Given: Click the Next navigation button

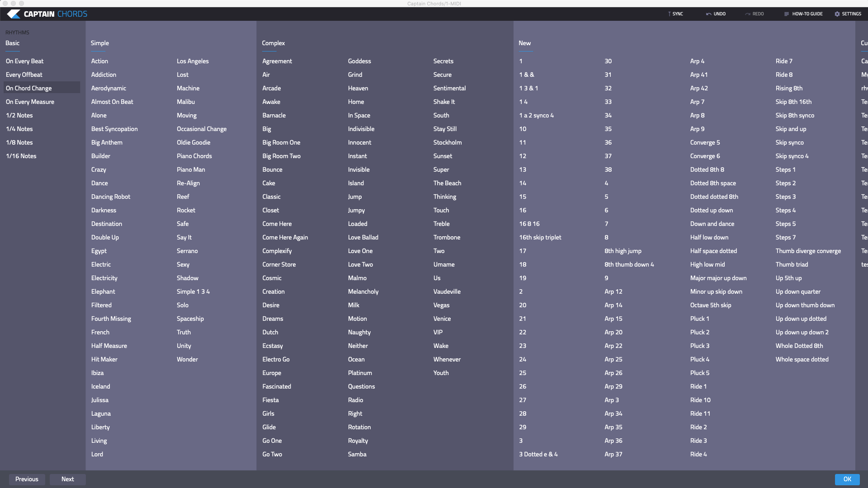Looking at the screenshot, I should 67,479.
